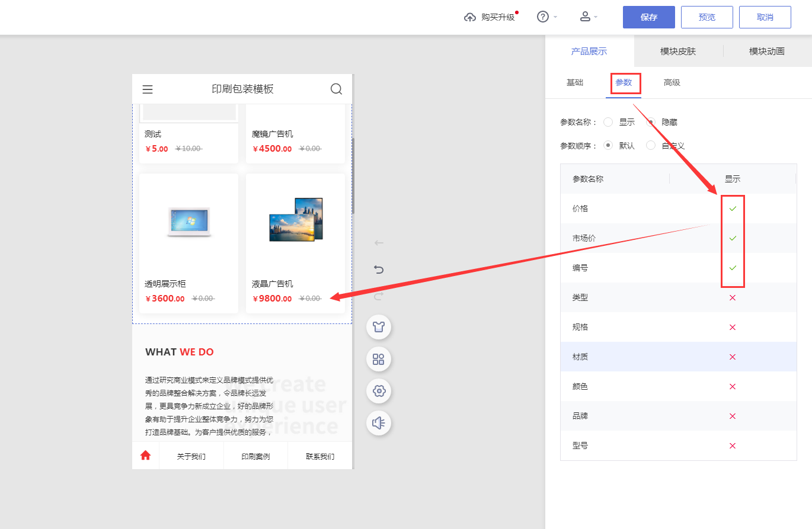Image resolution: width=812 pixels, height=529 pixels.
Task: Toggle display checkmark for 编号
Action: [733, 268]
